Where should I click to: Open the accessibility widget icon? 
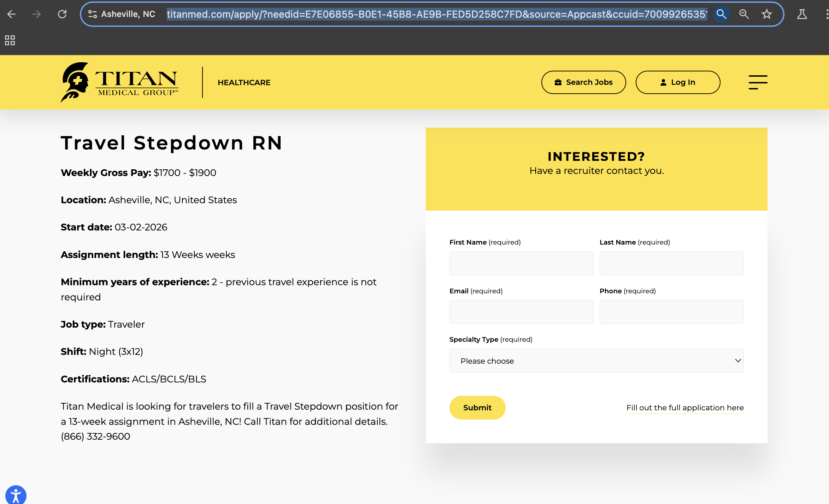[16, 495]
